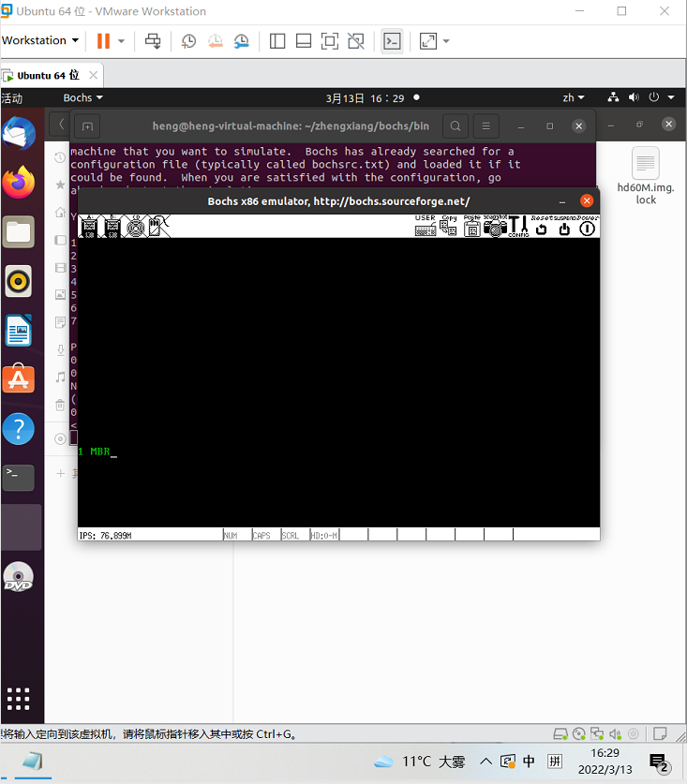Open the Bochs application menu in top bar

[x=82, y=98]
